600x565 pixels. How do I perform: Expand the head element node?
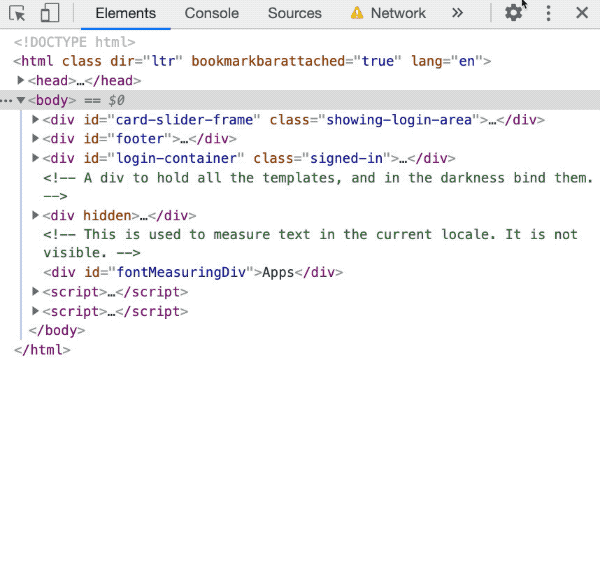tap(21, 81)
